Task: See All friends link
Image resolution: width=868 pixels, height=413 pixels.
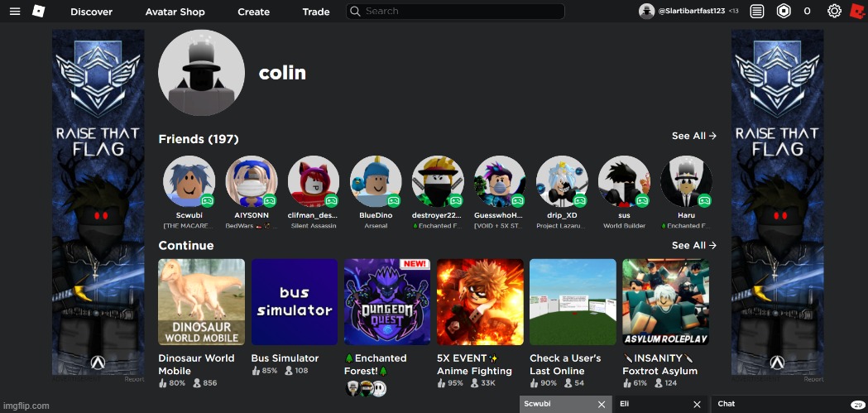Action: pyautogui.click(x=694, y=136)
